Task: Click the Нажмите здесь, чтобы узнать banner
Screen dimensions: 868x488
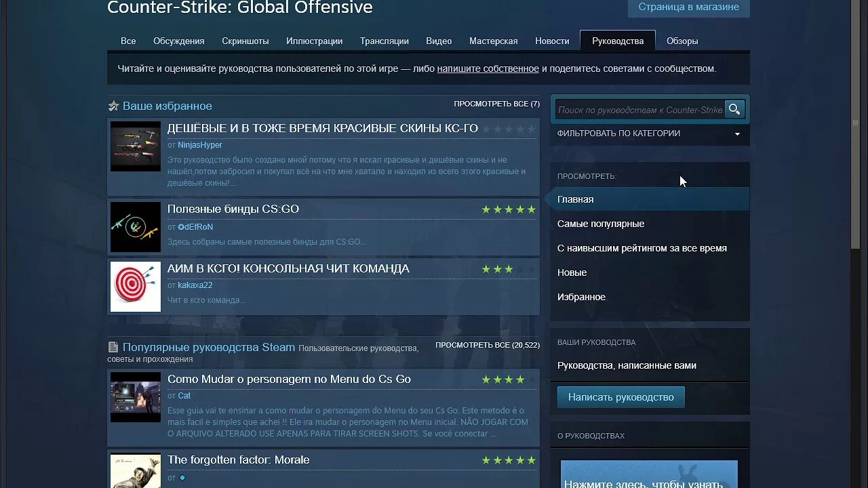Action: tap(649, 474)
